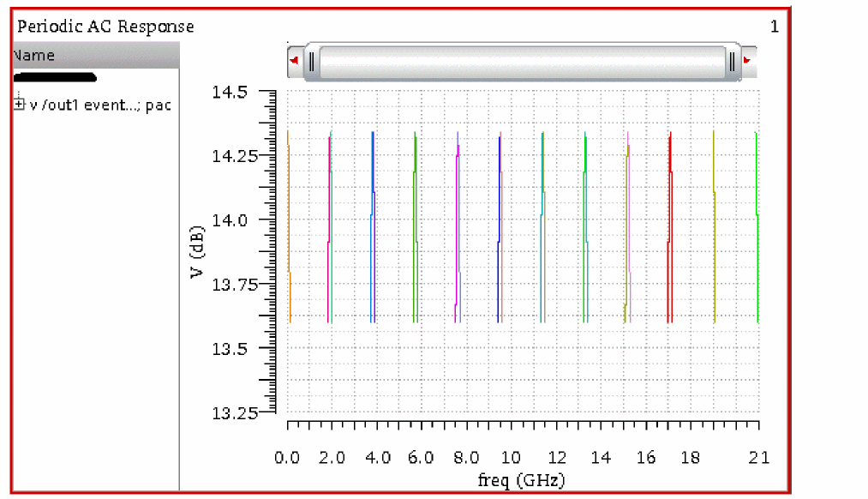Click the subwindow number 1 label
This screenshot has height=499, width=868.
point(775,27)
